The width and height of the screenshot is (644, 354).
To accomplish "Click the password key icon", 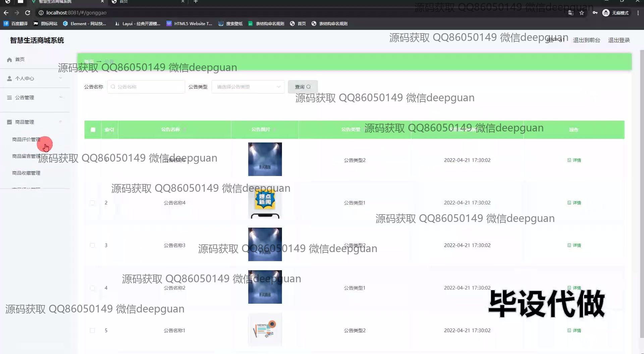I will coord(595,13).
